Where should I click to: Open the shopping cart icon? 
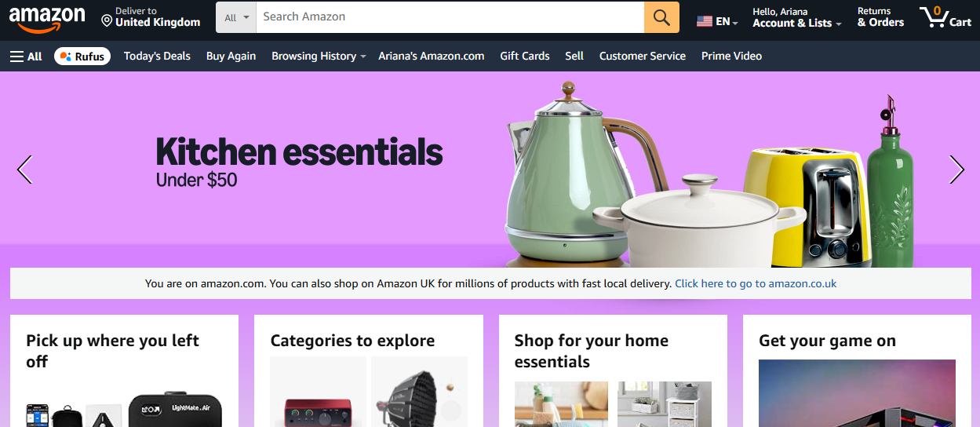[945, 17]
